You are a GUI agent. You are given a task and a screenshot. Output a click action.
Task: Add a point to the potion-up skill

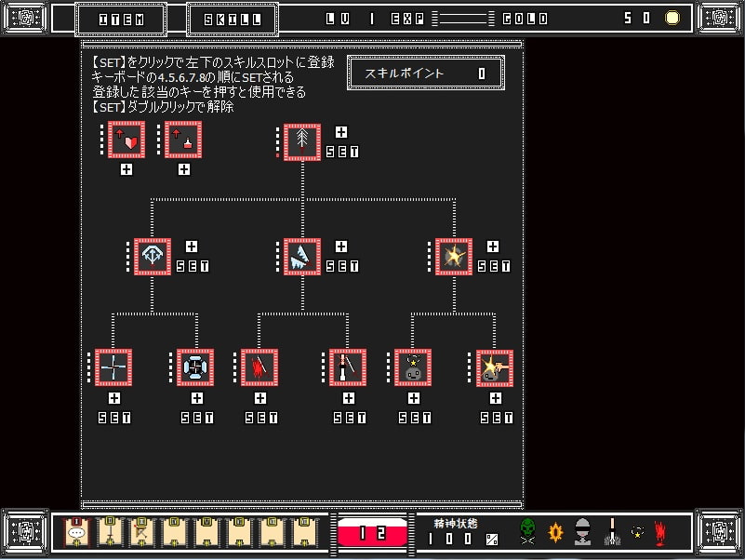coord(184,169)
